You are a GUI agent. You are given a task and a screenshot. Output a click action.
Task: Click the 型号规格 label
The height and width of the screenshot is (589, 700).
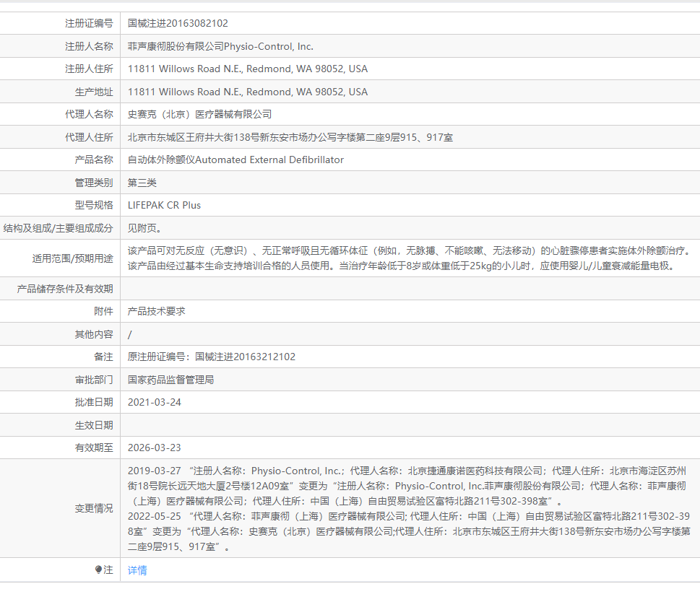pyautogui.click(x=94, y=205)
